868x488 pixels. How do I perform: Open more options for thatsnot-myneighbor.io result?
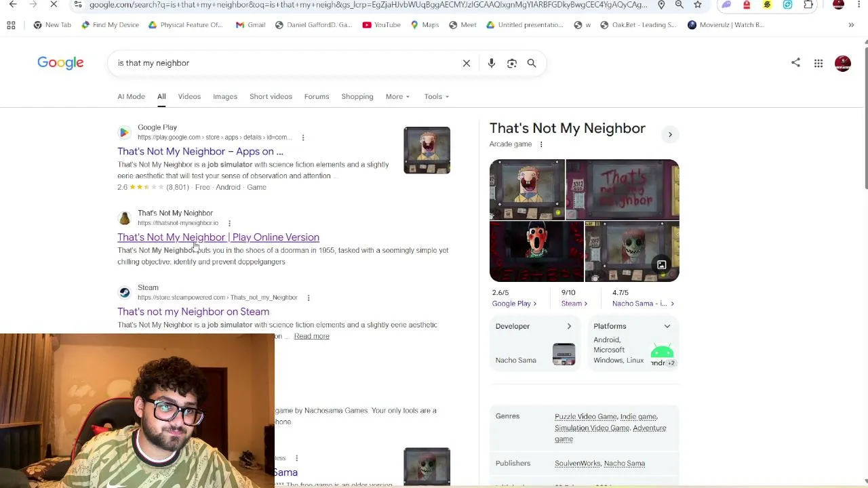[229, 223]
